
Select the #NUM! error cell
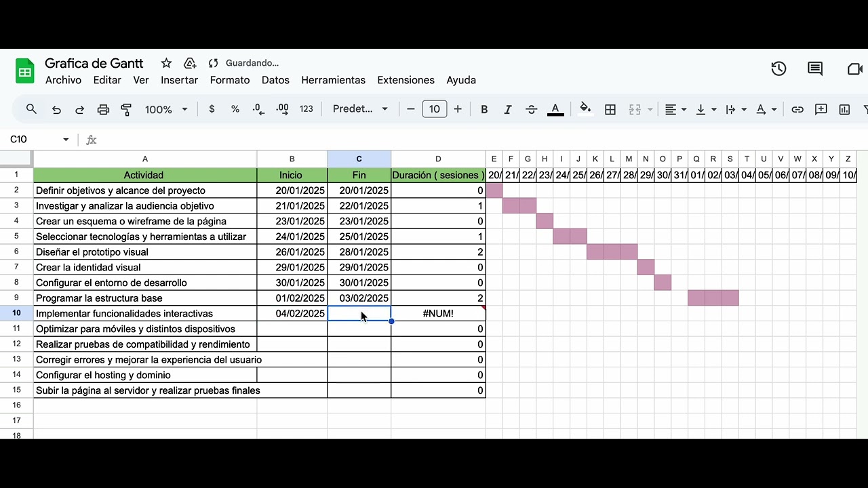[438, 314]
